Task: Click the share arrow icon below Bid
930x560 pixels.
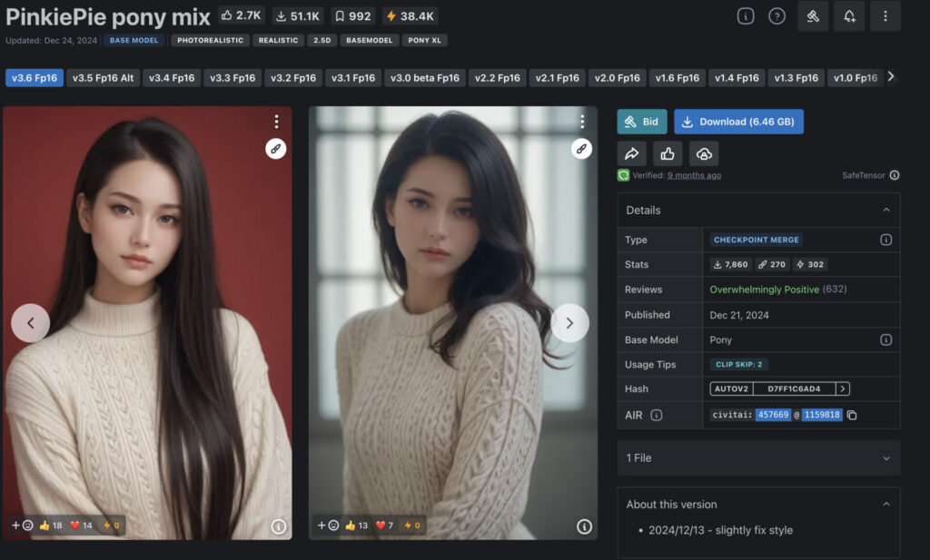Action: [x=632, y=153]
